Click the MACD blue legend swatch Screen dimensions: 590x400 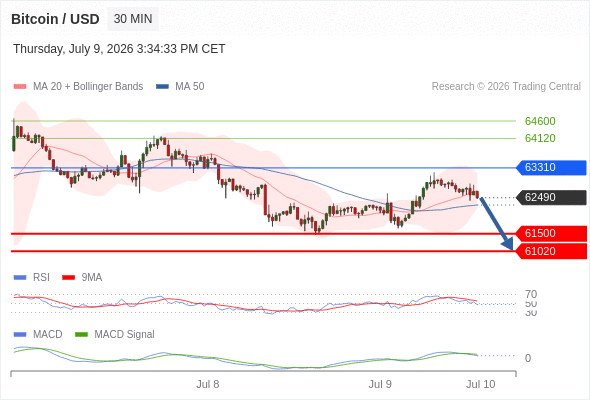click(x=20, y=335)
